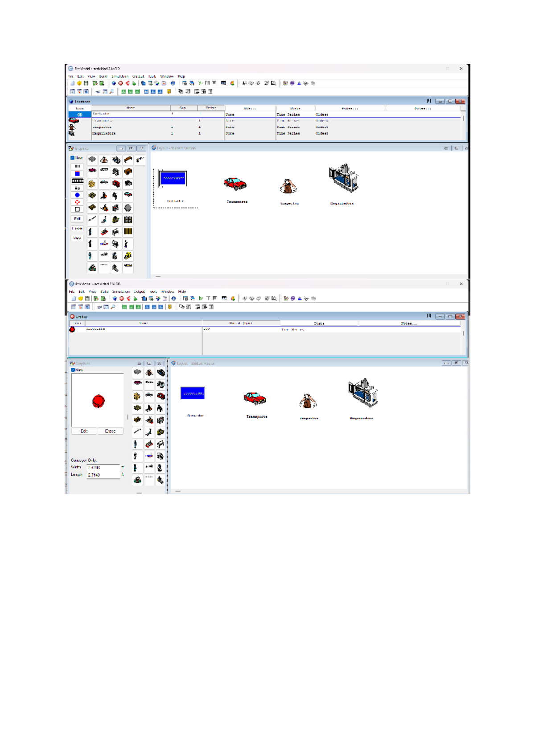Toggle the New checkbox in Locations Graphics panel
Screen dimensions: 535x756
(x=72, y=158)
